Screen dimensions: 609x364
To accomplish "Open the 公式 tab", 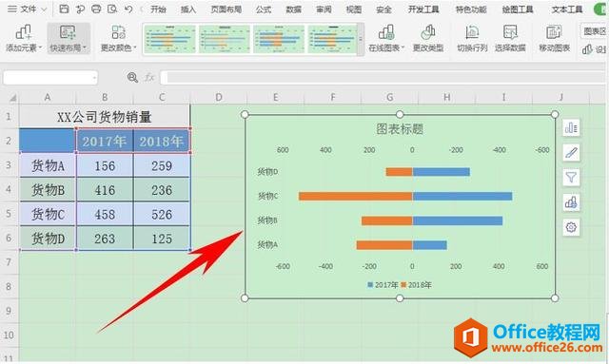I will click(264, 10).
